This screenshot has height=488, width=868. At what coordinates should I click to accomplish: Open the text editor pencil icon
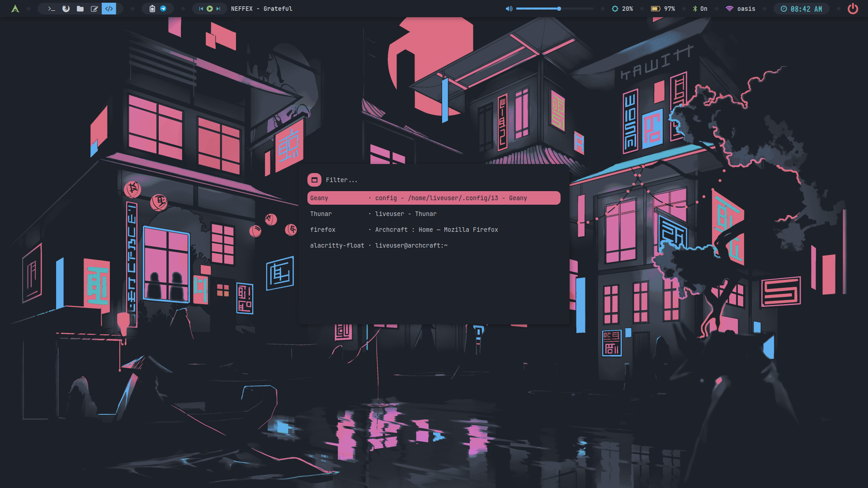pyautogui.click(x=94, y=9)
